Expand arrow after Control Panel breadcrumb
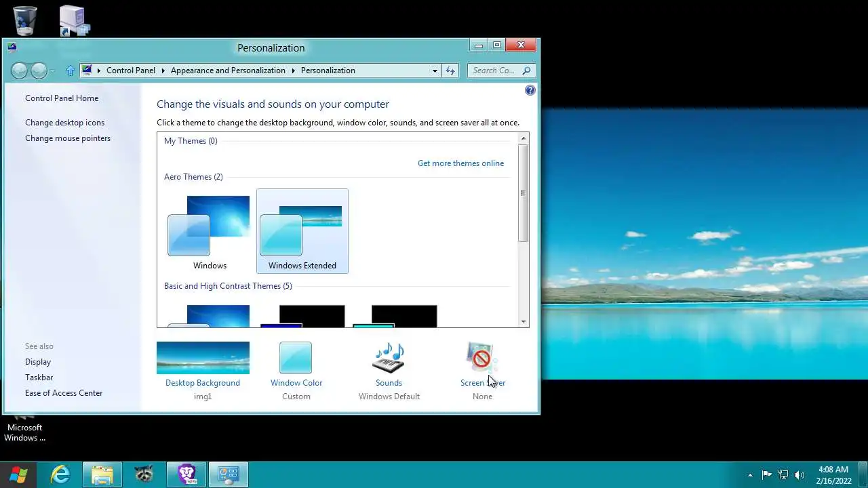Viewport: 868px width, 488px height. pos(163,70)
